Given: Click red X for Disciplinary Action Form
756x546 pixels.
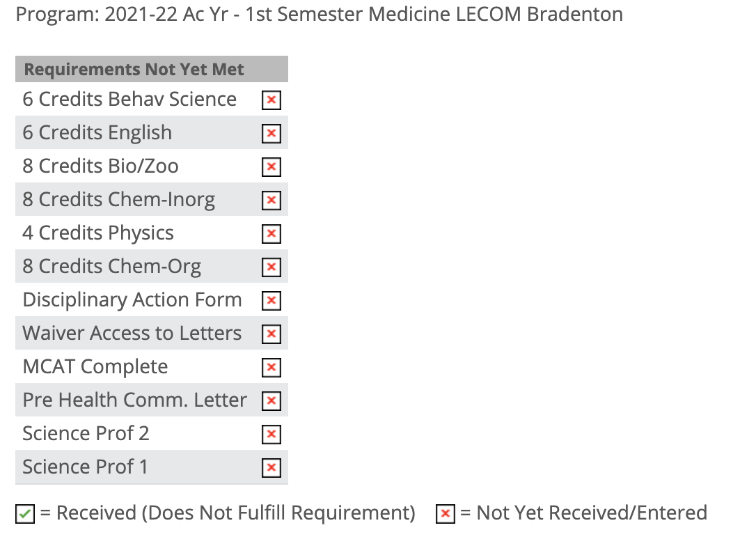Looking at the screenshot, I should point(271,300).
